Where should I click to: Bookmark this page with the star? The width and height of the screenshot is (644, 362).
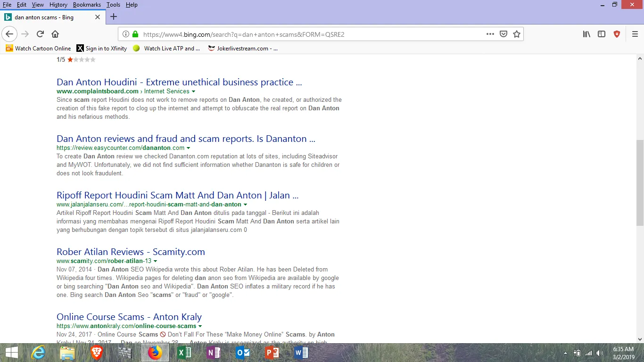[x=517, y=34]
